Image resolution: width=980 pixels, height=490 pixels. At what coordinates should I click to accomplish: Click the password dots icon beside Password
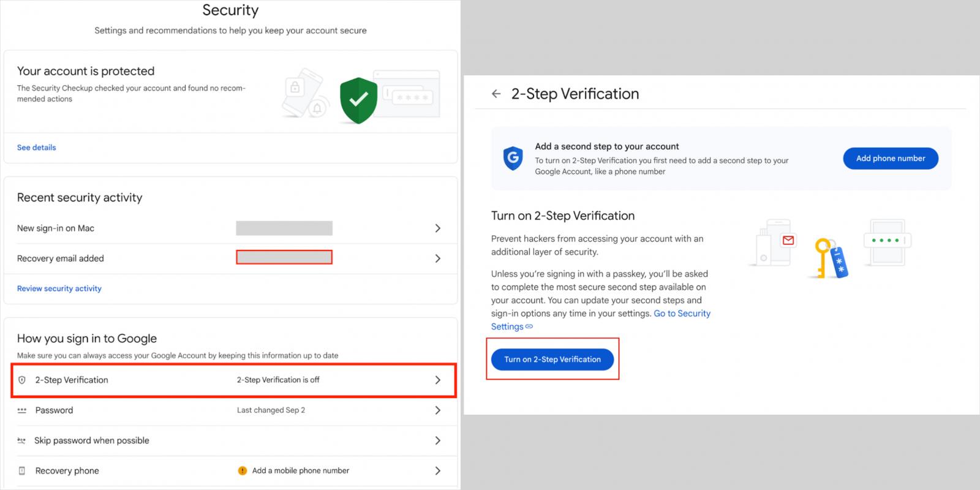(22, 410)
